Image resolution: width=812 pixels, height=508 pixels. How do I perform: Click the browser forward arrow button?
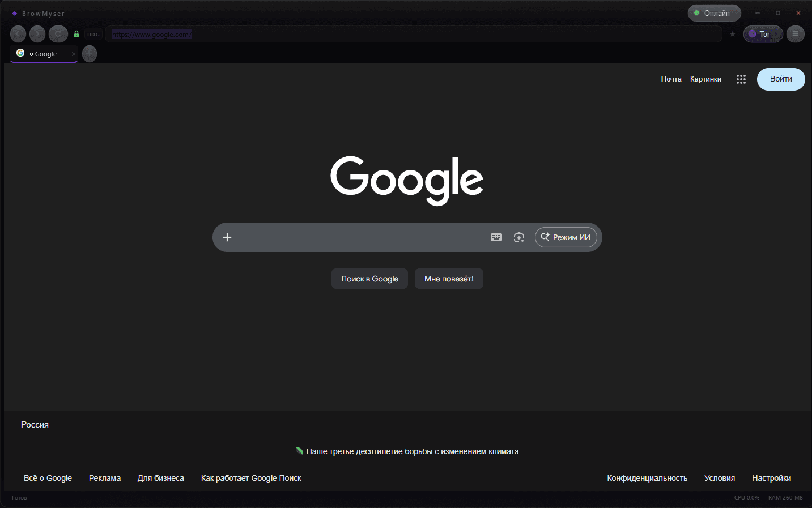click(37, 34)
